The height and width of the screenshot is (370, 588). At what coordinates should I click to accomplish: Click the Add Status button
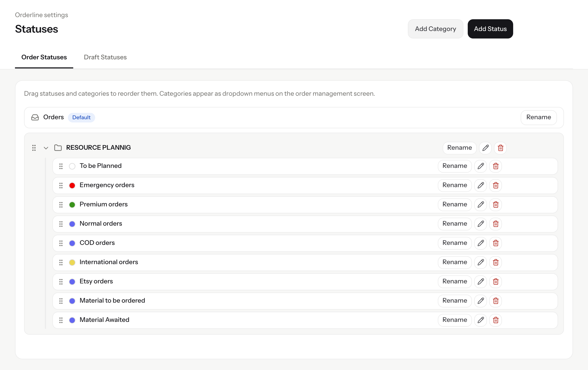(x=490, y=29)
